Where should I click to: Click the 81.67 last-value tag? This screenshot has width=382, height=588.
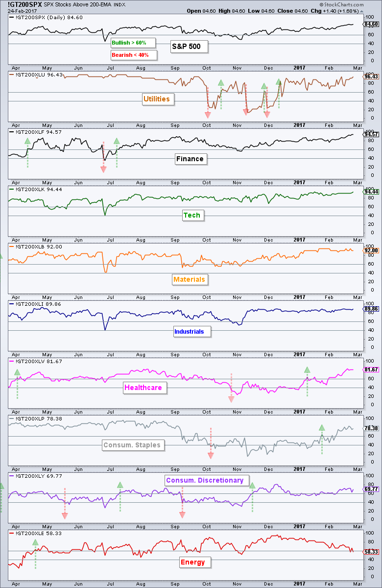tap(372, 369)
